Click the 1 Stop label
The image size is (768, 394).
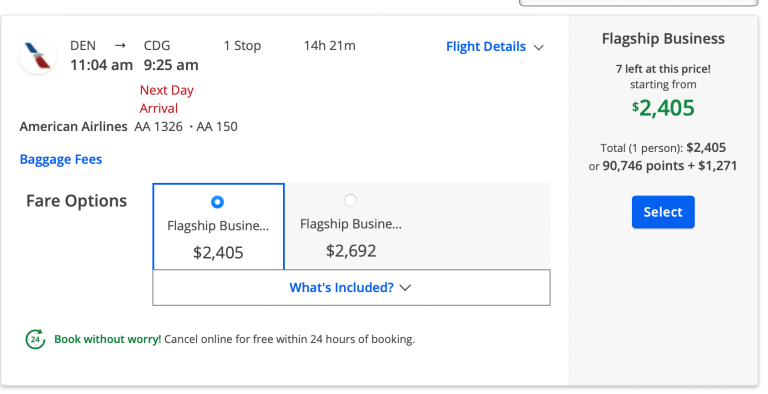pos(242,46)
